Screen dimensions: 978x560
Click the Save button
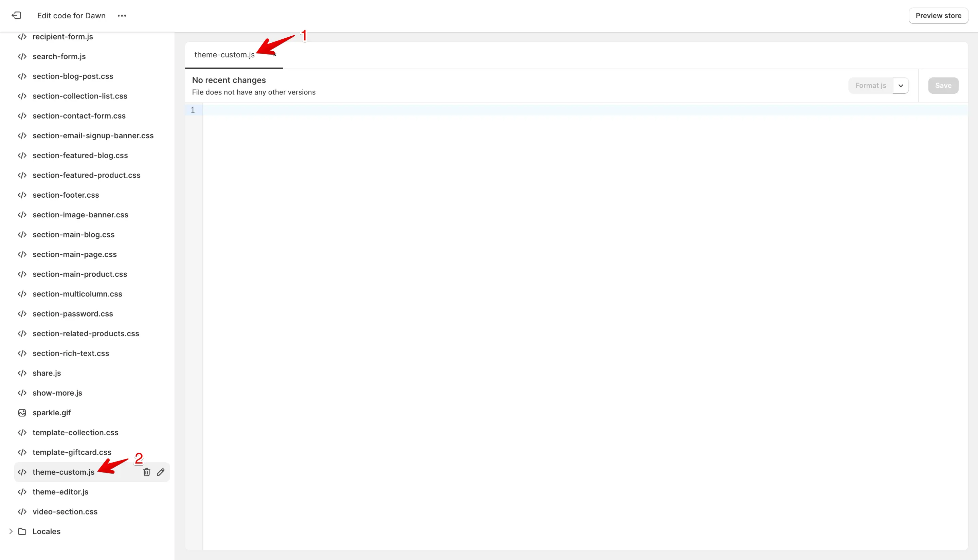[x=943, y=85]
